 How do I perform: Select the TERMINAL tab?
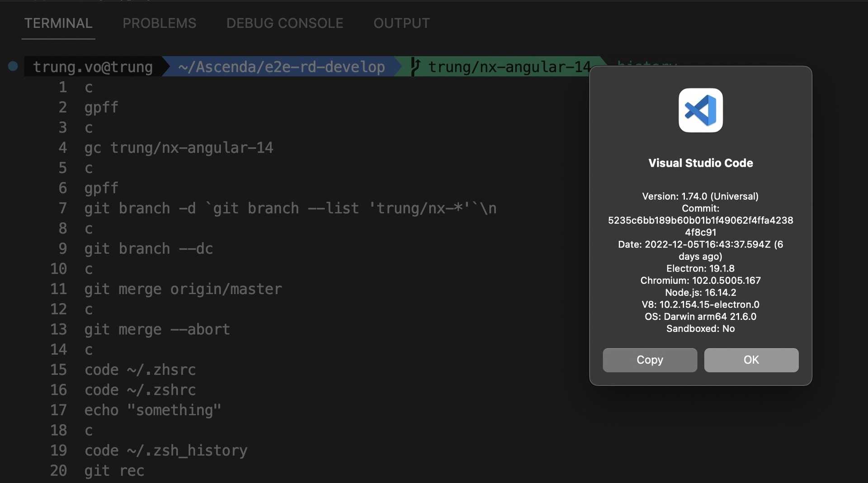(58, 23)
